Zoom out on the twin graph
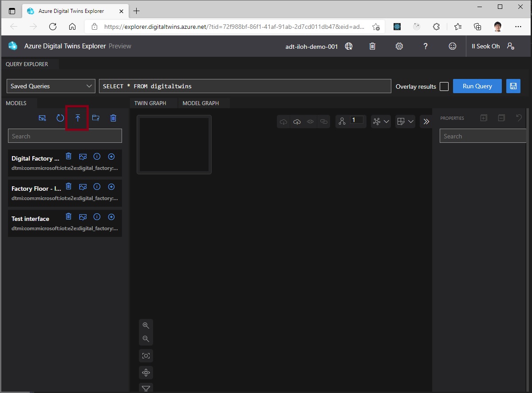Screen dimensions: 532x393 click(x=146, y=339)
